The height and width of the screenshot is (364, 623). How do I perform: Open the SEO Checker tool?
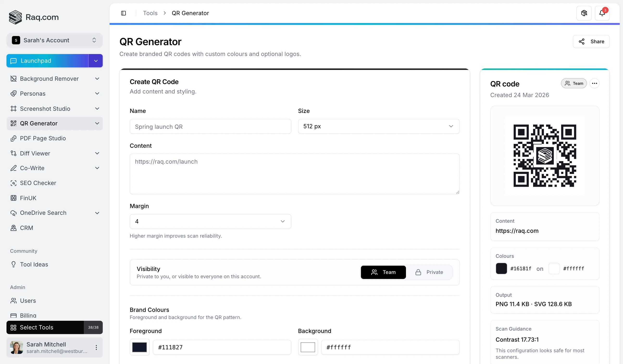pyautogui.click(x=38, y=183)
